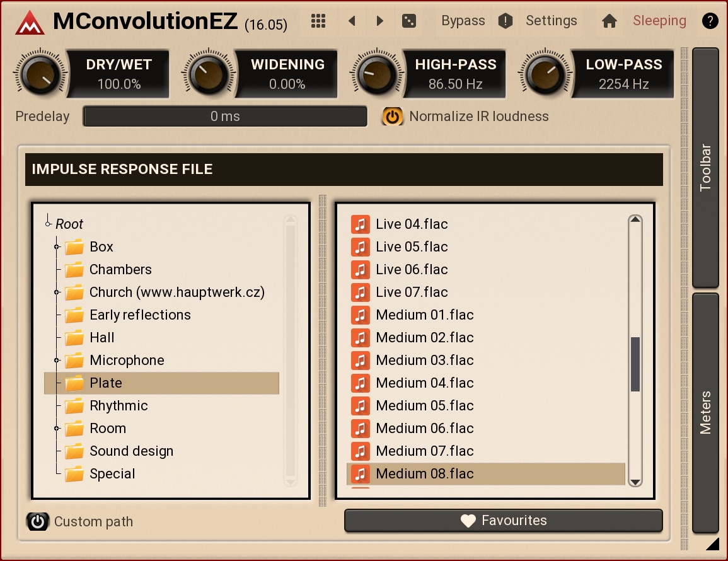Toggle Normalize IR loudness power button

pos(392,117)
